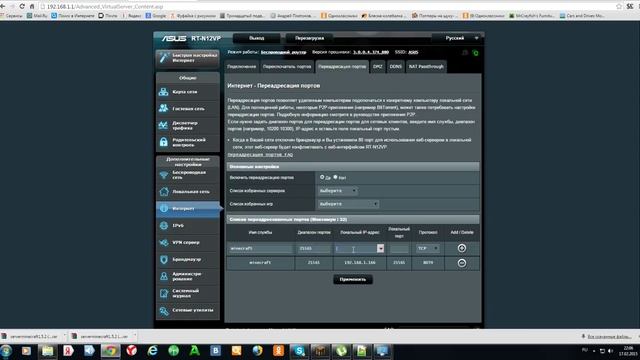Open LAN (Локальная сеть) house icon

click(164, 191)
